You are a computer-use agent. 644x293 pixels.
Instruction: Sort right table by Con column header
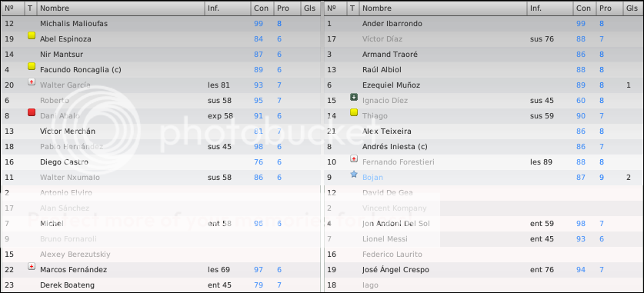point(585,8)
